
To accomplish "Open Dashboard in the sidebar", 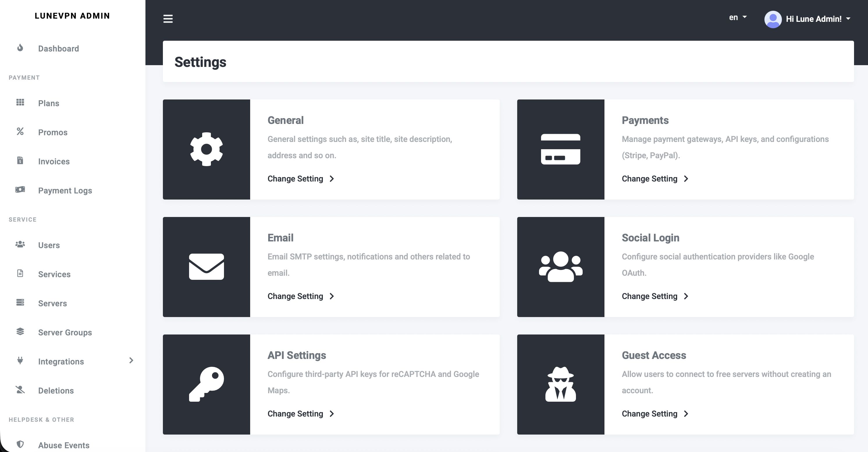I will 58,49.
